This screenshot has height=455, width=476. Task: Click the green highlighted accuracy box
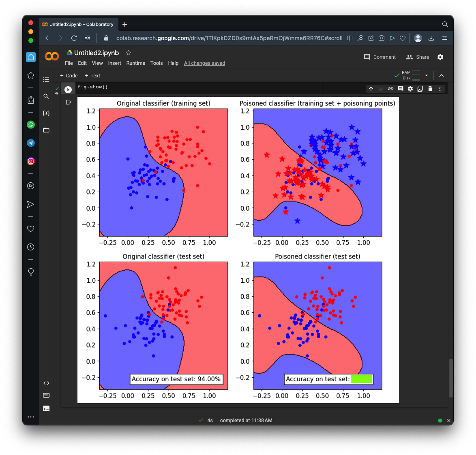pyautogui.click(x=361, y=379)
